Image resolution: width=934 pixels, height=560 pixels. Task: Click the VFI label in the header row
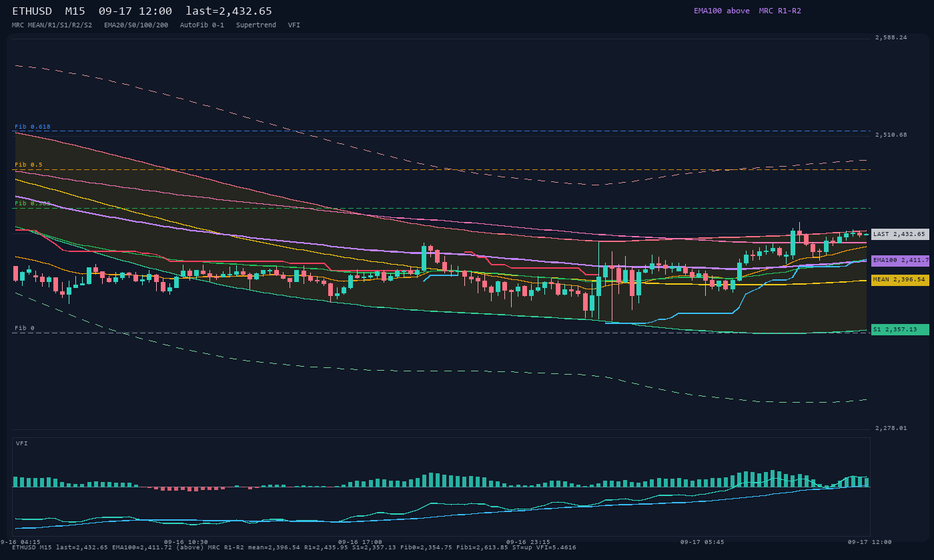[294, 25]
